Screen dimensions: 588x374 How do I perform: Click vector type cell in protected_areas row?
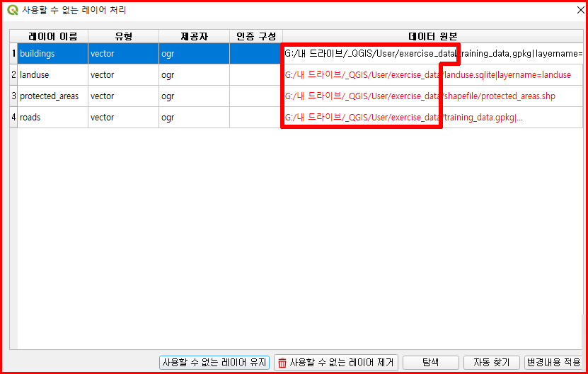[123, 96]
